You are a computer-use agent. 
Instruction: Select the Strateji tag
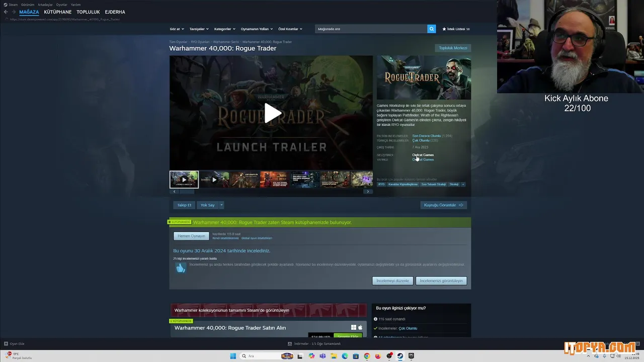(x=454, y=185)
